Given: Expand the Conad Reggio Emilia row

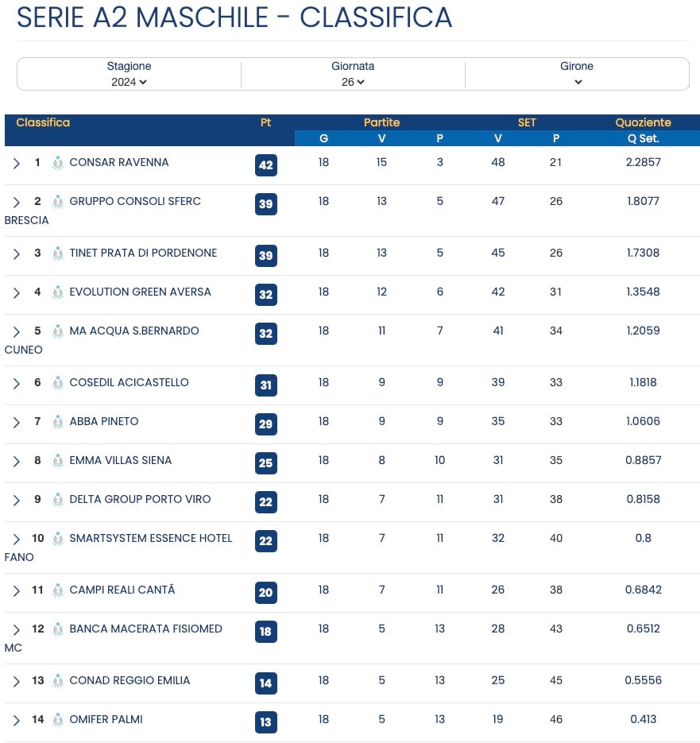Looking at the screenshot, I should coord(17,681).
